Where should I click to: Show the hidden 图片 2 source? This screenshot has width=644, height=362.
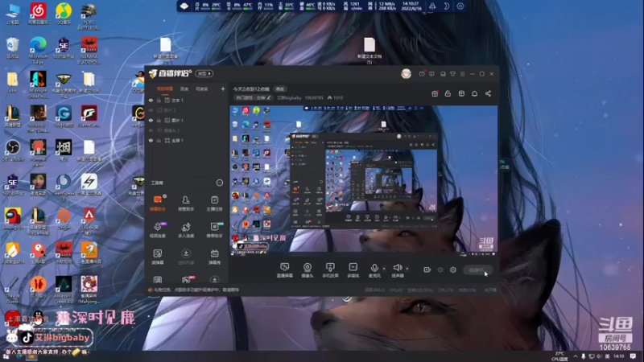click(x=151, y=110)
